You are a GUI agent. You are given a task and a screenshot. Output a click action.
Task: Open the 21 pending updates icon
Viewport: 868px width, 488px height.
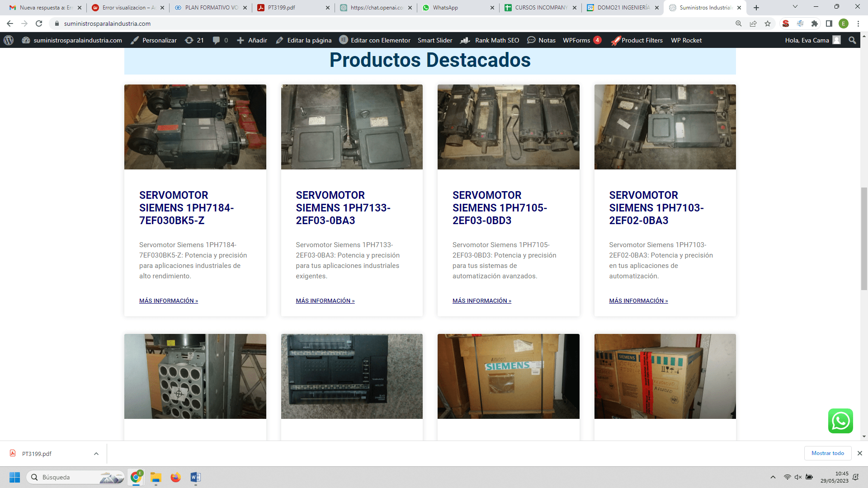[194, 40]
